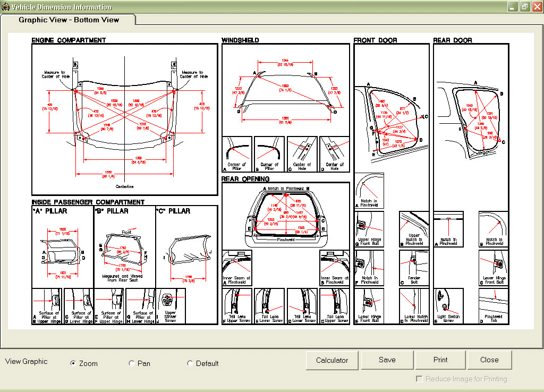544x392 pixels.
Task: Click front door Notch in Pinchweld F detail
Action: [369, 268]
